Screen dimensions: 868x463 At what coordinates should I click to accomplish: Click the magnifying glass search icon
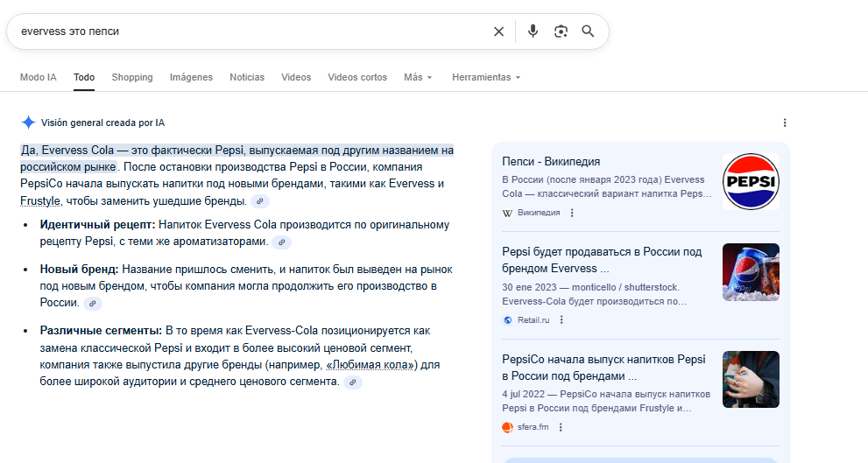coord(588,32)
